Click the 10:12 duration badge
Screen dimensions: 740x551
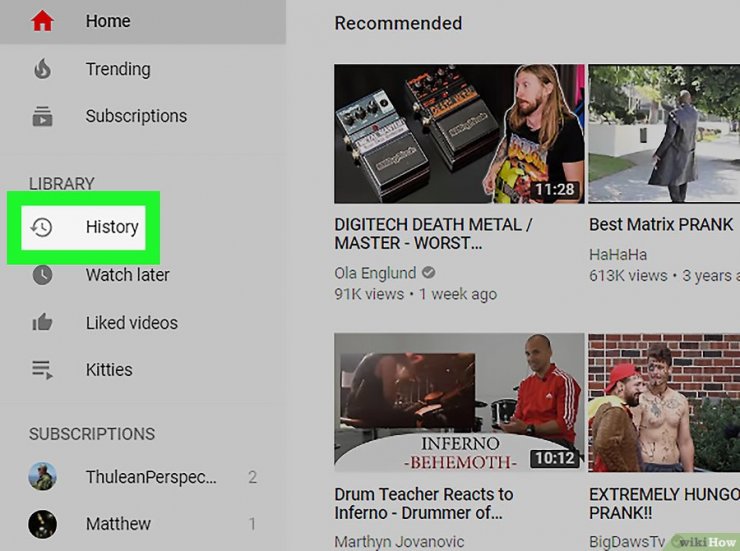pos(555,458)
